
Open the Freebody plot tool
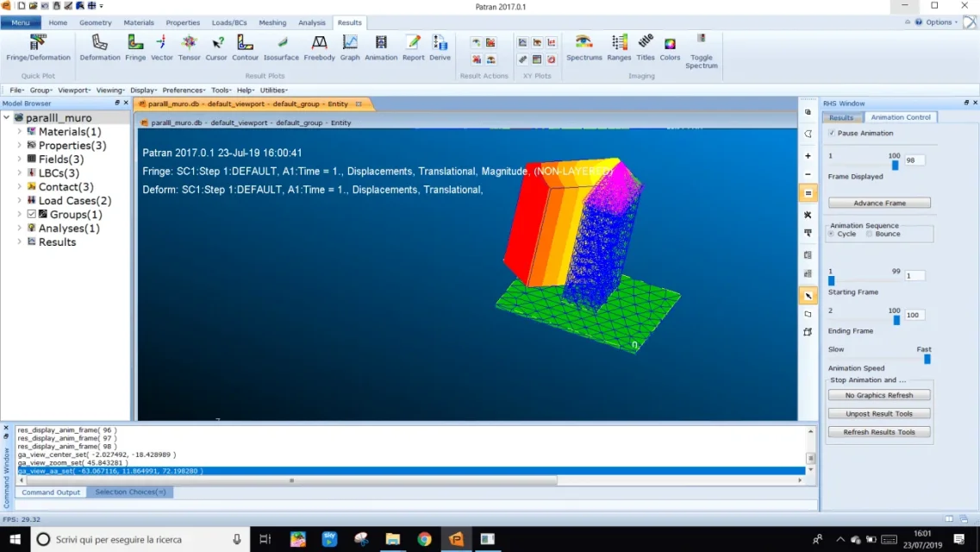pos(320,47)
